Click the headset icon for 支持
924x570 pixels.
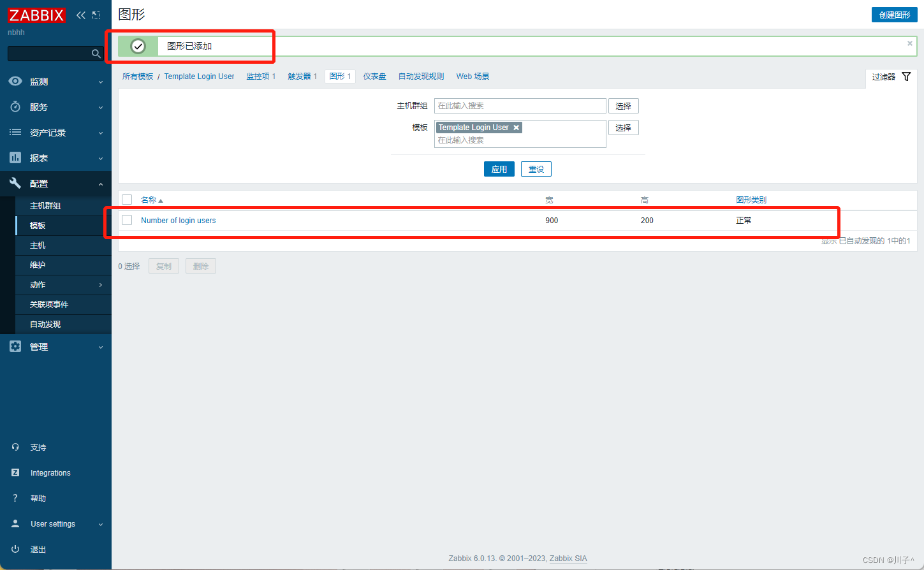pyautogui.click(x=15, y=447)
